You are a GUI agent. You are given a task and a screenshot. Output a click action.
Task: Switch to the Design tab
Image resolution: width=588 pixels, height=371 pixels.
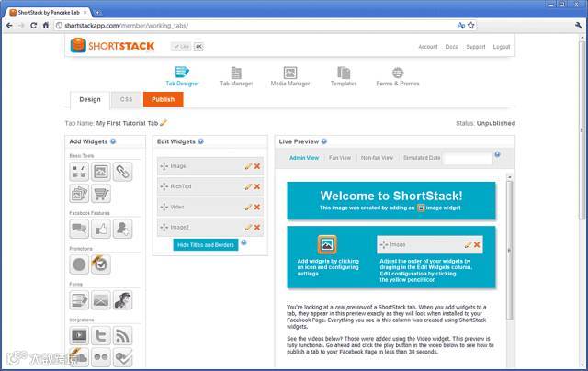click(x=90, y=100)
